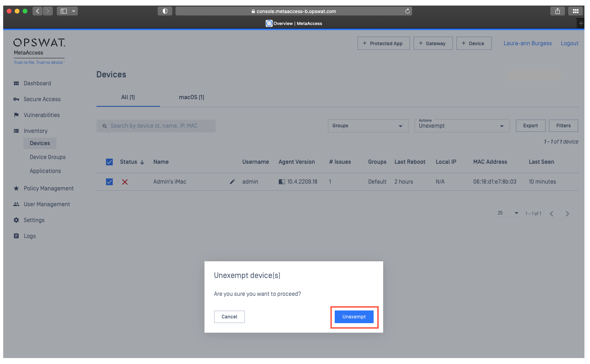Switch to the macOS (1) tab
590x364 pixels.
(191, 97)
